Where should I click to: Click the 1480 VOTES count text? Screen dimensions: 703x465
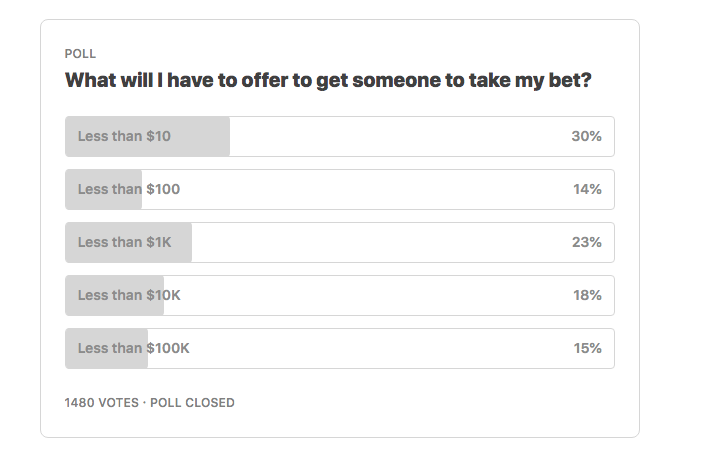pyautogui.click(x=102, y=403)
